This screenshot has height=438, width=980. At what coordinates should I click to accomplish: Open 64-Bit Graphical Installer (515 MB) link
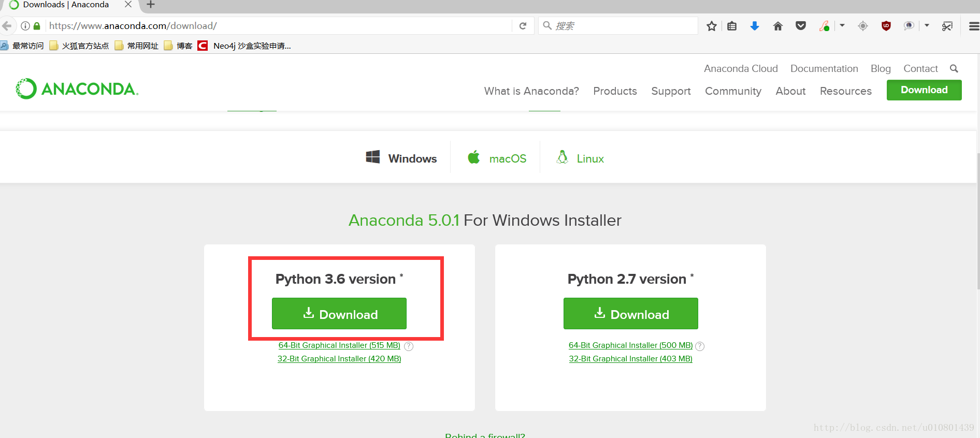click(339, 345)
